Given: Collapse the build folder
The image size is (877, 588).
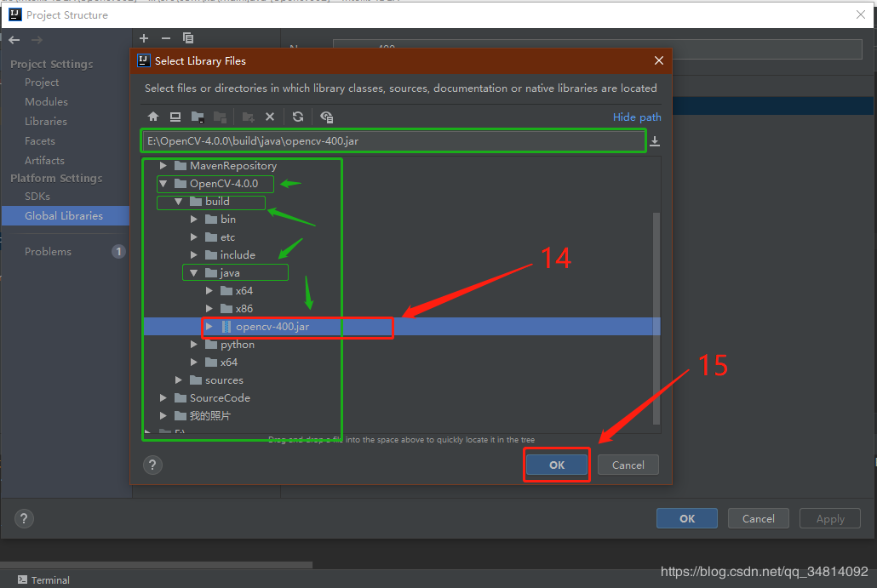Looking at the screenshot, I should click(x=179, y=201).
